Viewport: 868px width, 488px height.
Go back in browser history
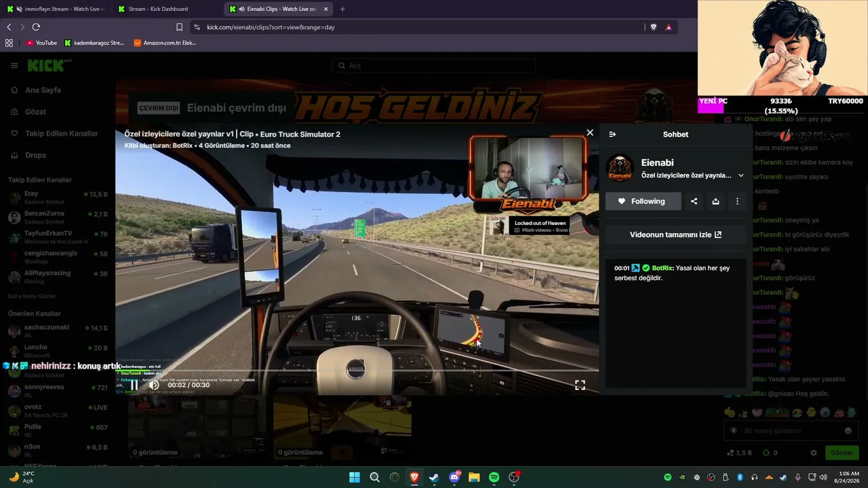tap(9, 27)
